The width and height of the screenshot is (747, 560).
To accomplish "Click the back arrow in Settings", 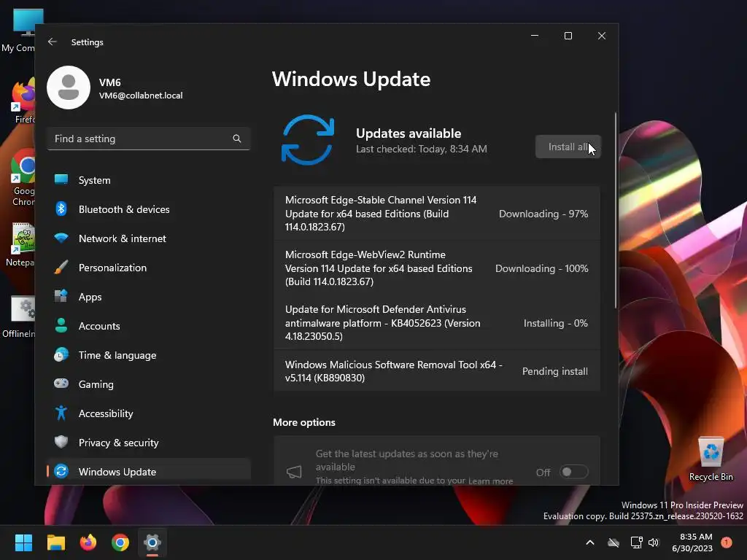I will 53,42.
